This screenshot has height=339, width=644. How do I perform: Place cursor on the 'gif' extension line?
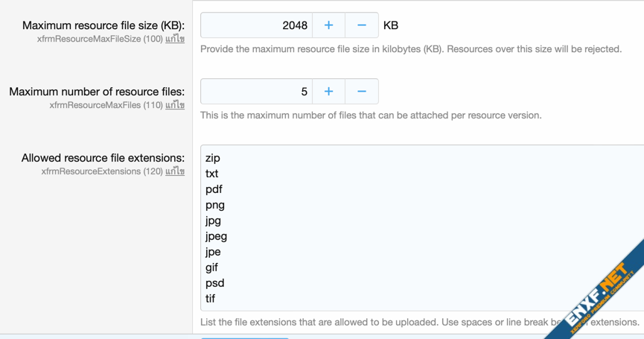[212, 267]
